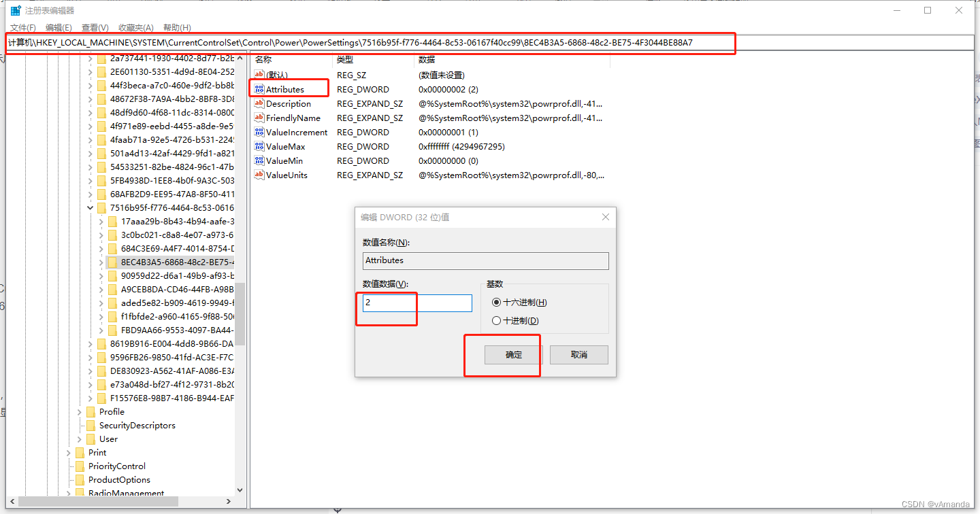Select the ValueIncrement value icon
Viewport: 980px width, 514px height.
tap(259, 132)
